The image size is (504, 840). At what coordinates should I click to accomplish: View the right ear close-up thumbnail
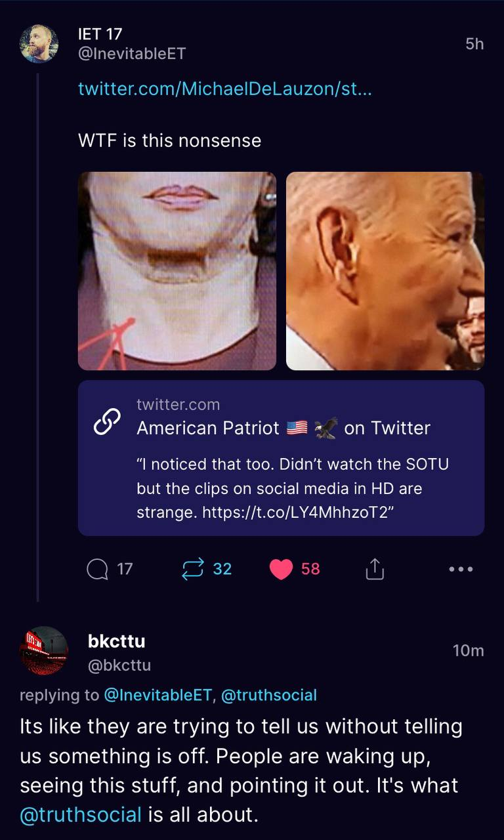(385, 271)
